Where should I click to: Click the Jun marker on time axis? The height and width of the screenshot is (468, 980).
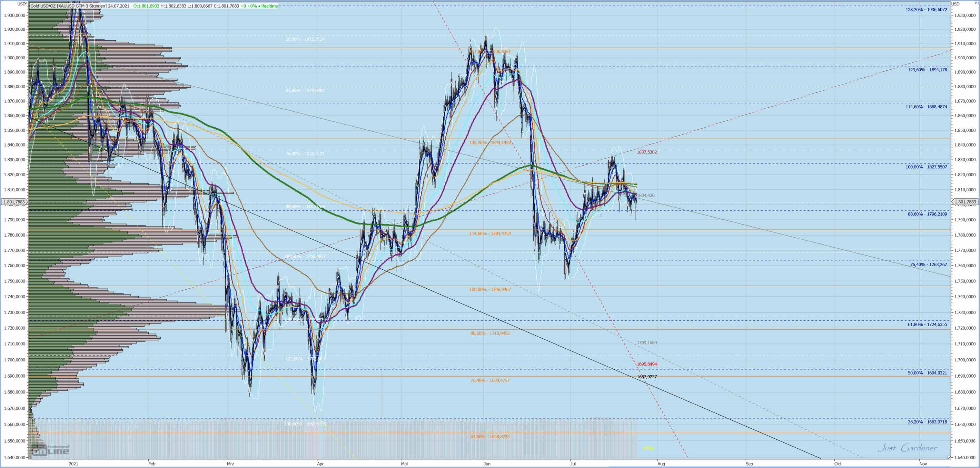[487, 464]
